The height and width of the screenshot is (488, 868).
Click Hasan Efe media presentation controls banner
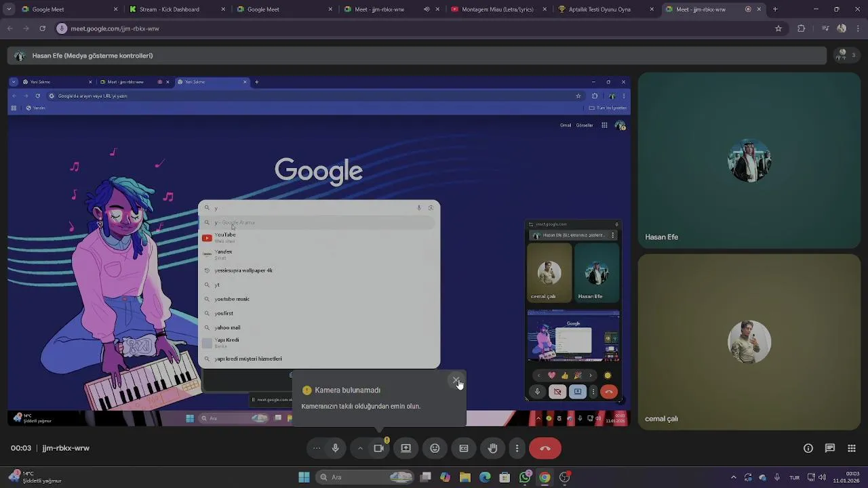(417, 56)
